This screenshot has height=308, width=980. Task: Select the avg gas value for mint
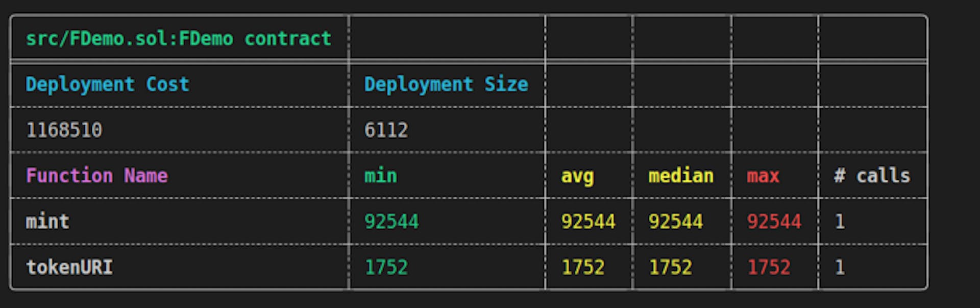pyautogui.click(x=588, y=222)
